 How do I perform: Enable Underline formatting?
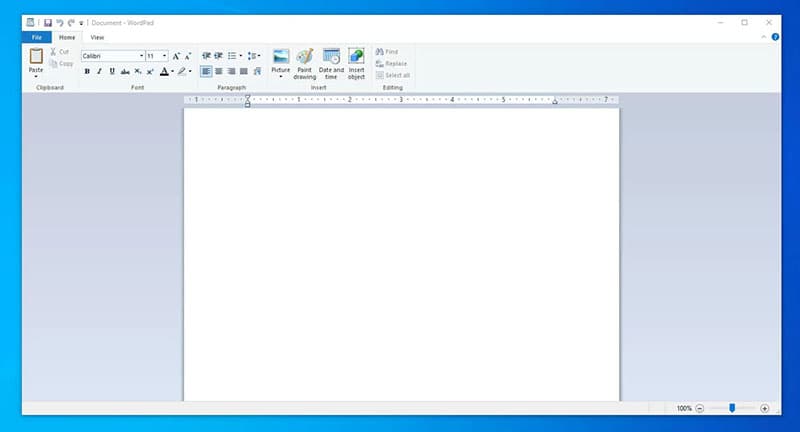(111, 72)
